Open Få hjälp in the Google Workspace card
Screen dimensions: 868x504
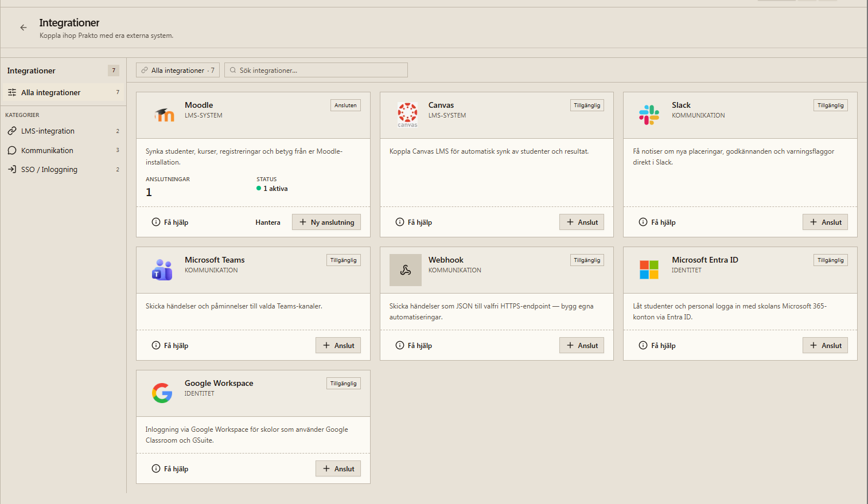(x=170, y=468)
